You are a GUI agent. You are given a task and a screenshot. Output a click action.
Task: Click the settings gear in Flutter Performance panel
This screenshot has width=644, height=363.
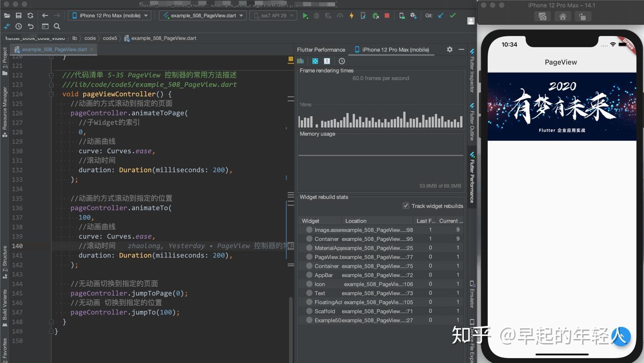(449, 50)
